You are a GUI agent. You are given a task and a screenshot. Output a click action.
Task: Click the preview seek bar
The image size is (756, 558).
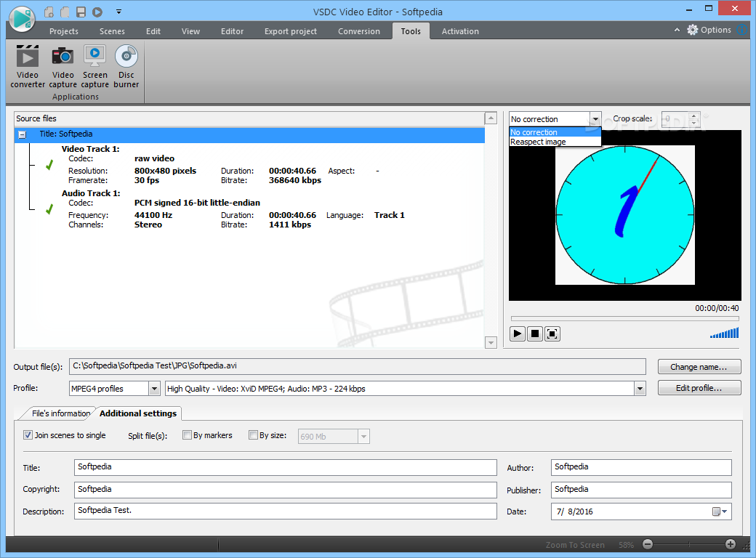click(x=625, y=318)
